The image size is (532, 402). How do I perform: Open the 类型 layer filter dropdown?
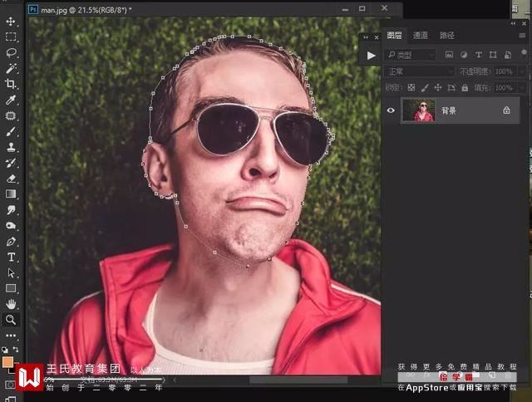pyautogui.click(x=410, y=55)
